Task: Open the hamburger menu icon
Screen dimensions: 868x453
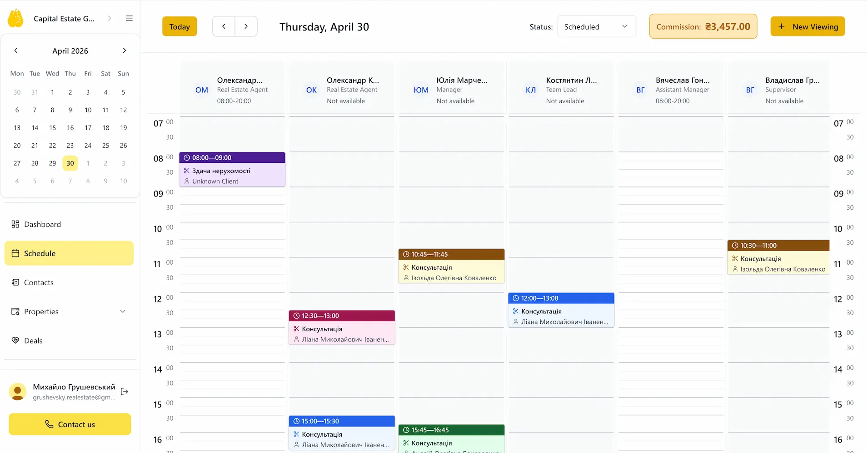Action: 129,18
